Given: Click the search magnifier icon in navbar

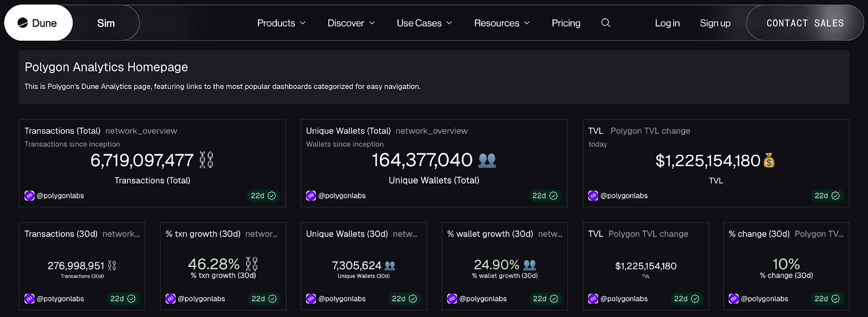Looking at the screenshot, I should pyautogui.click(x=605, y=23).
